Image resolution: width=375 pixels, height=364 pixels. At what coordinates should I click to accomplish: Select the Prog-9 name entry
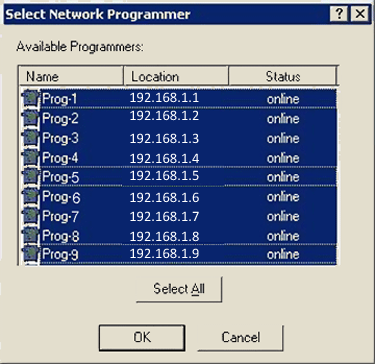click(60, 255)
